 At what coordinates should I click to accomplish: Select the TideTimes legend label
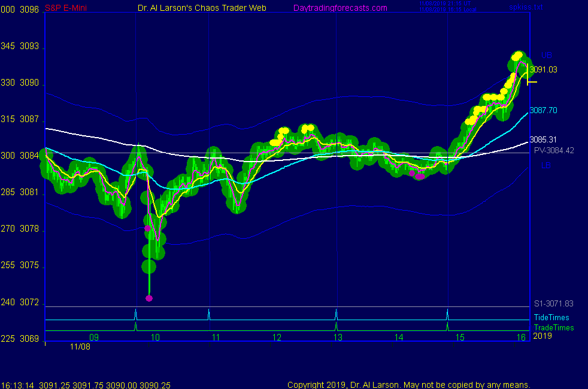pos(551,318)
